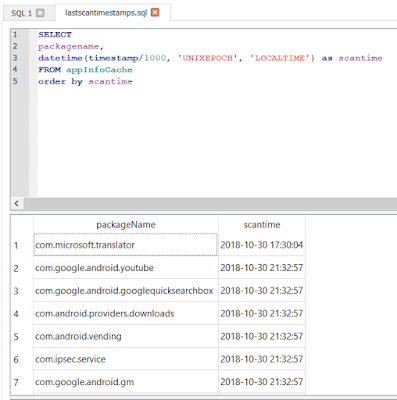Click the appInfoCache table name
Screen dimensions: 397x400
click(x=99, y=70)
